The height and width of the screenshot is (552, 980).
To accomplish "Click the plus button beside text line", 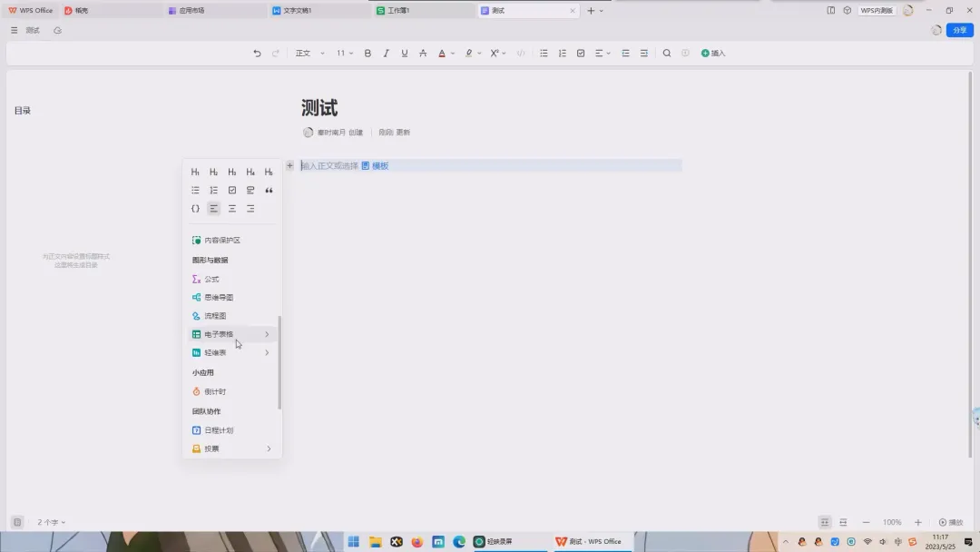I will pos(289,165).
